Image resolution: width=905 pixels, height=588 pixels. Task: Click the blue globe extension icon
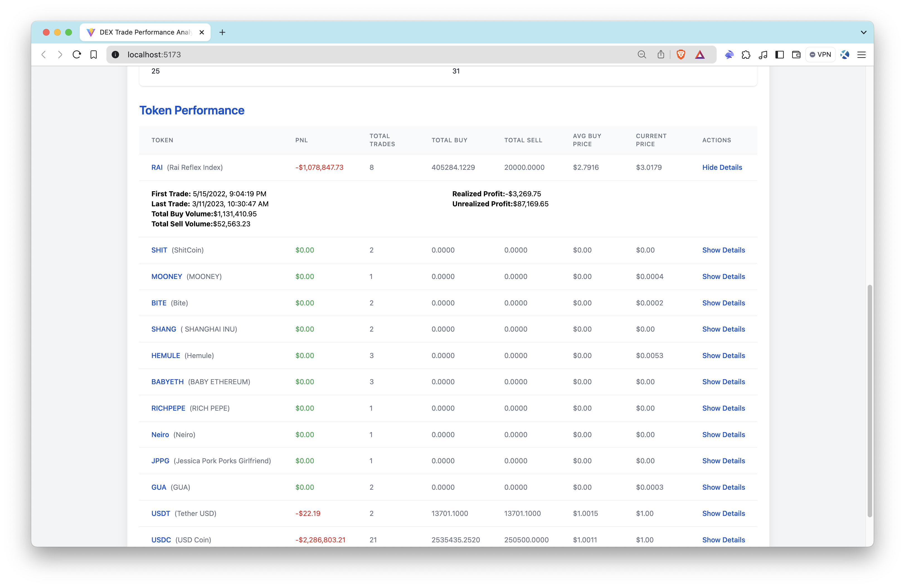click(x=845, y=55)
